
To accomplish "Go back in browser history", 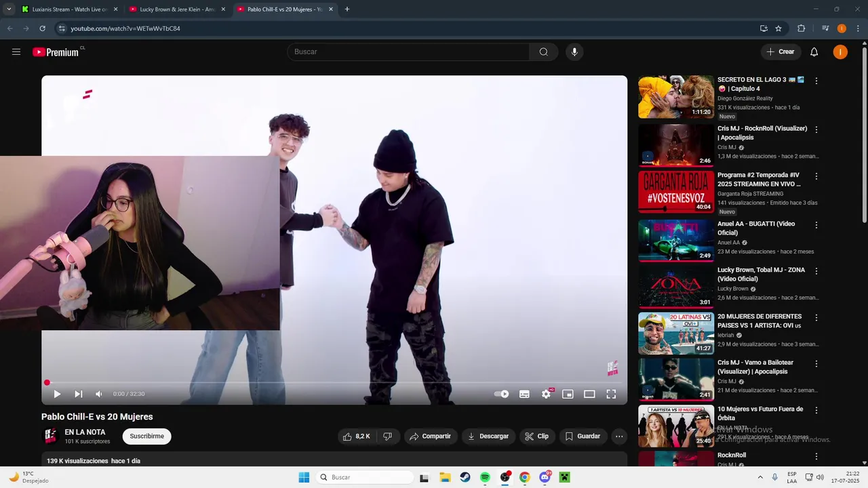I will tap(9, 28).
